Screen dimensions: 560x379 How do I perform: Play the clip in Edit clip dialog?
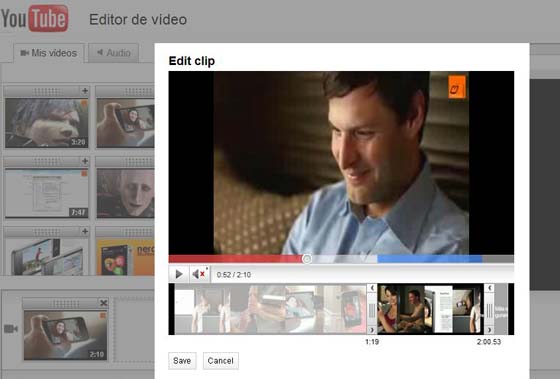click(x=179, y=274)
